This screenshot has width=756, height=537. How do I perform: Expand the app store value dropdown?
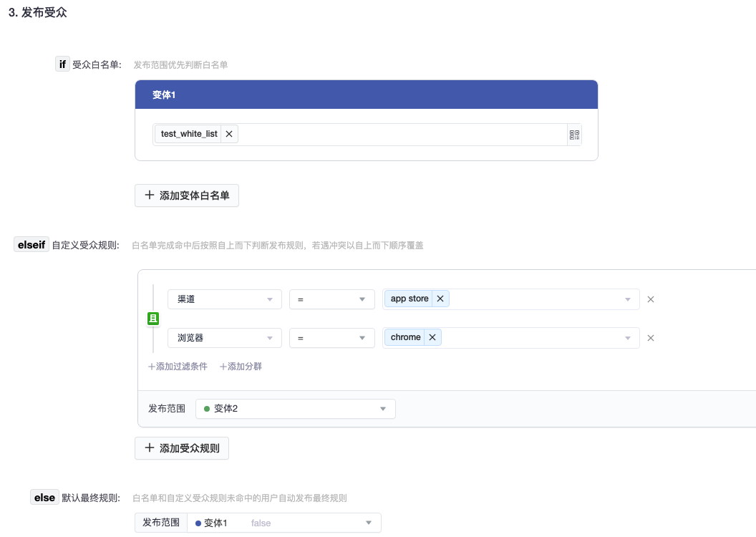(x=628, y=299)
